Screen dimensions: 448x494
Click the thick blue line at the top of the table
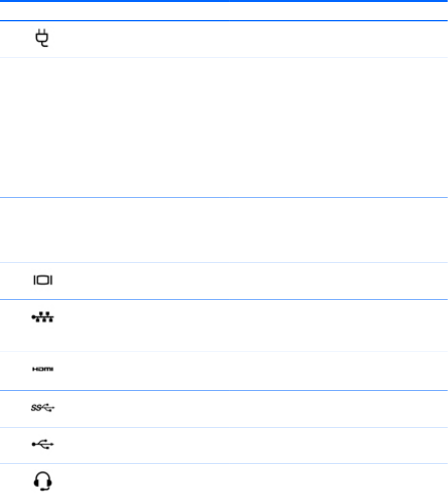click(224, 1)
